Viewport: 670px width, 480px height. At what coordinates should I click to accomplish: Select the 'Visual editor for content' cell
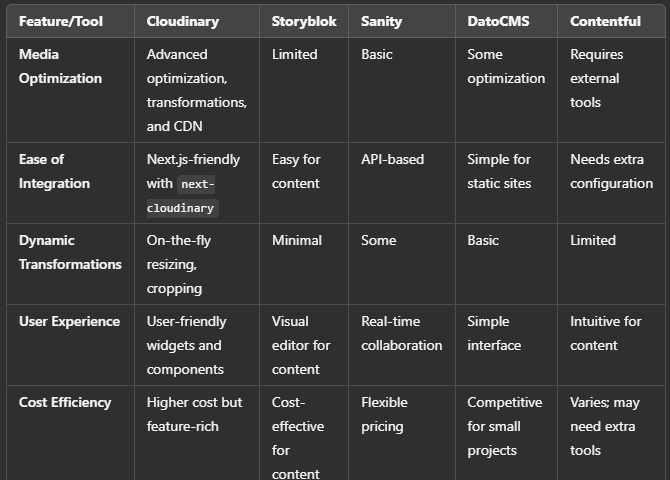point(301,345)
